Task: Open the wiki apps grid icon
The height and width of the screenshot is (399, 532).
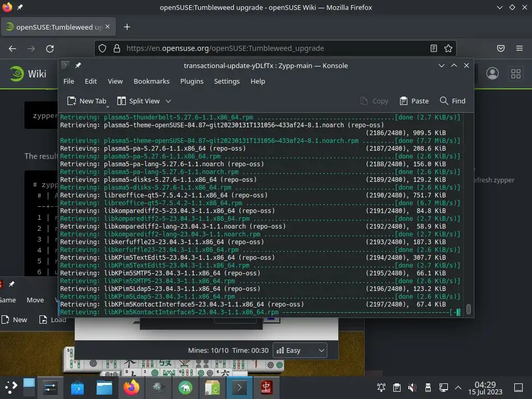Action: pos(516,74)
